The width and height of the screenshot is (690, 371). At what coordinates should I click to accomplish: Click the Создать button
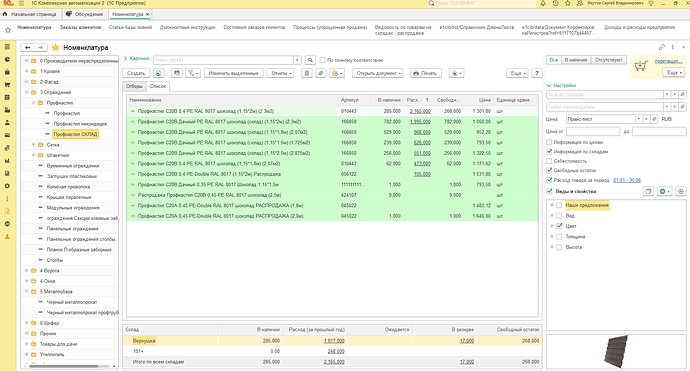tap(136, 73)
